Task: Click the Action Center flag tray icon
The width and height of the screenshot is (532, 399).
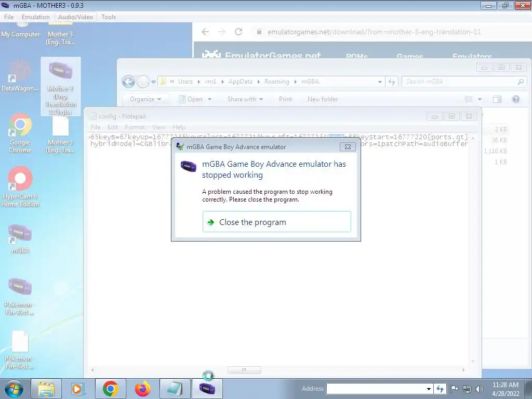Action: pos(455,389)
